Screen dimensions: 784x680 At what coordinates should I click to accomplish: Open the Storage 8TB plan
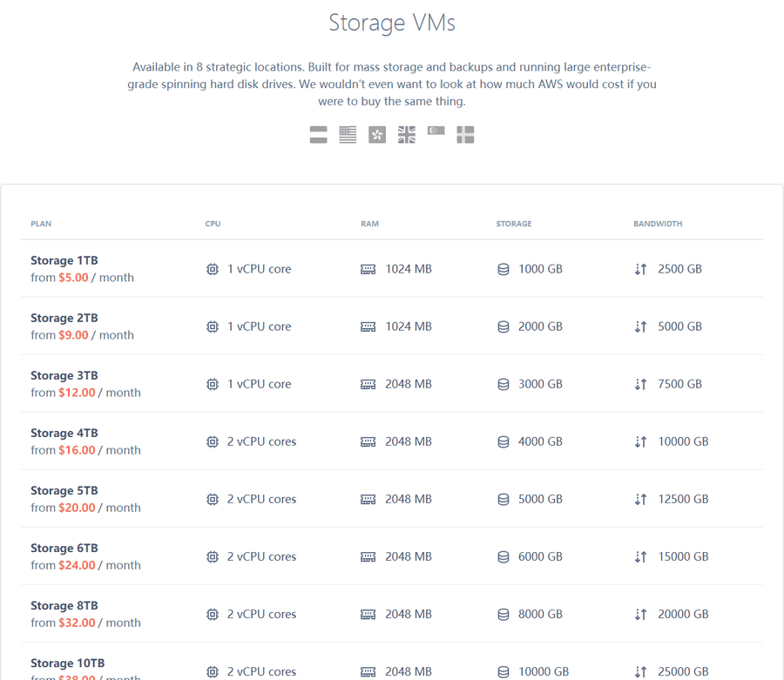[x=64, y=605]
